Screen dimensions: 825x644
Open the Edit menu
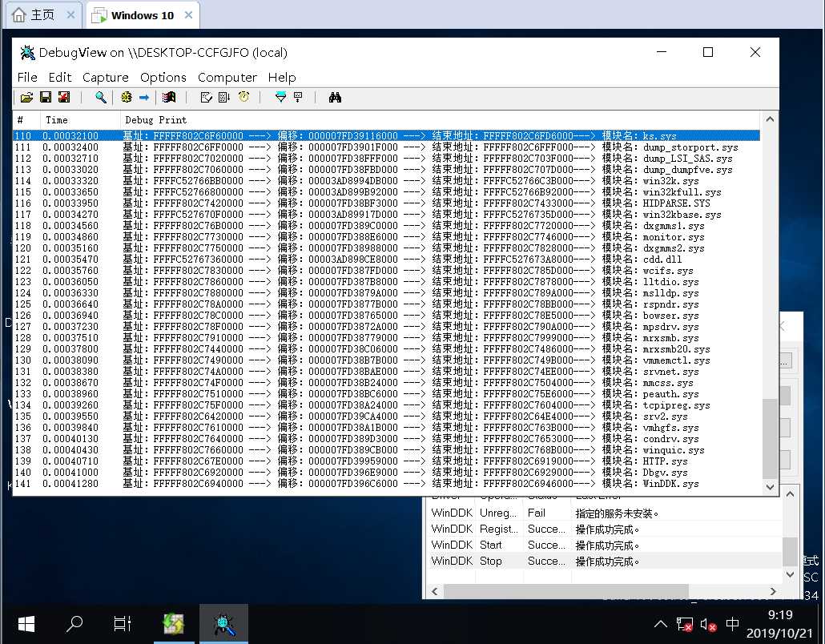tap(60, 78)
